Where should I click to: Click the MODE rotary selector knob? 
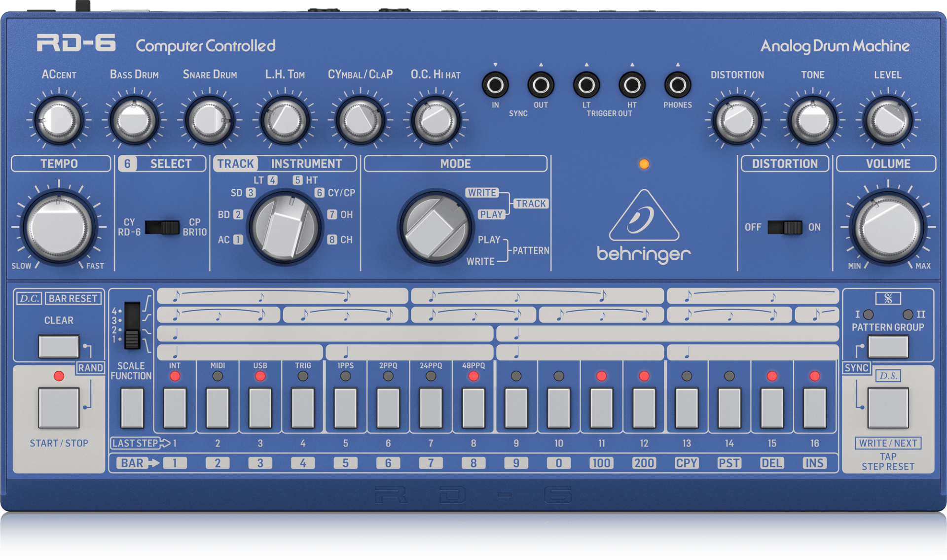tap(435, 227)
